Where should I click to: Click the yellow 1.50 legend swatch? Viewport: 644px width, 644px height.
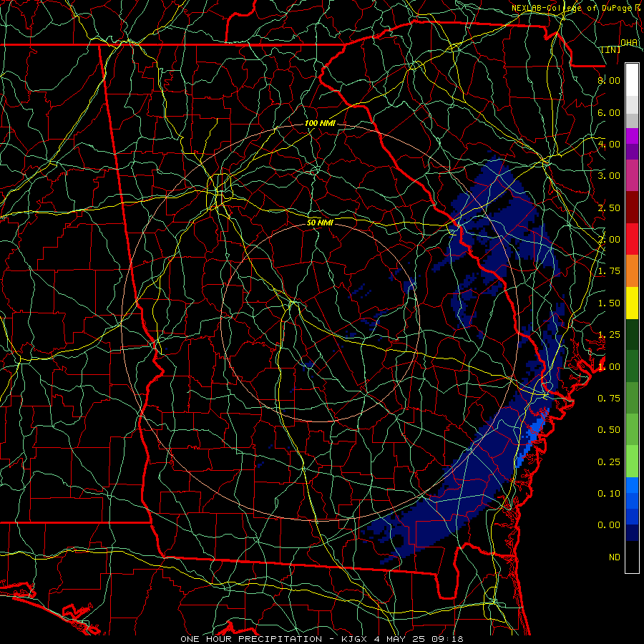point(632,303)
